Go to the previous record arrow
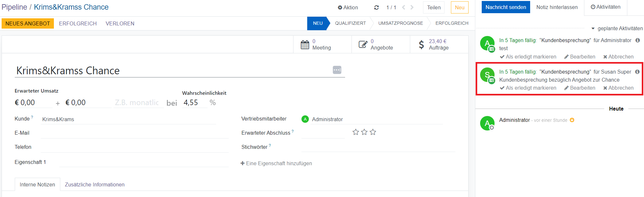This screenshot has width=644, height=197. pyautogui.click(x=403, y=7)
